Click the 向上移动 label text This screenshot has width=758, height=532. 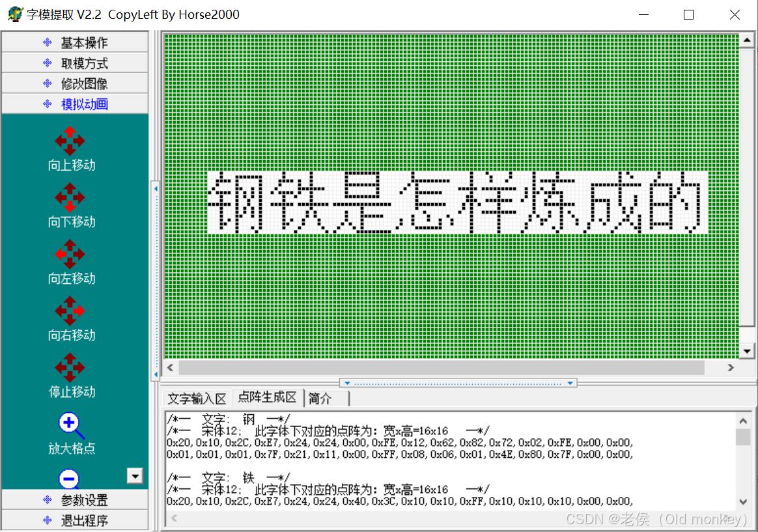72,165
